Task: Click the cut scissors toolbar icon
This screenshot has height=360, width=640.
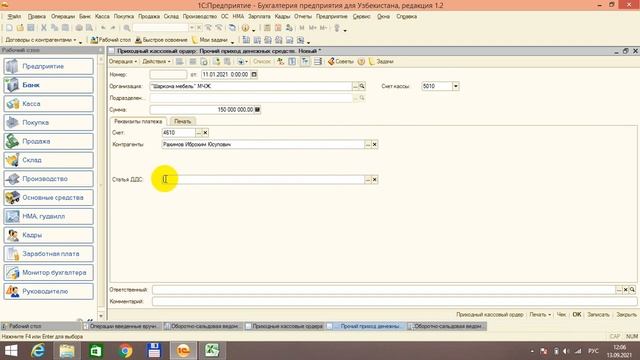Action: (44, 28)
